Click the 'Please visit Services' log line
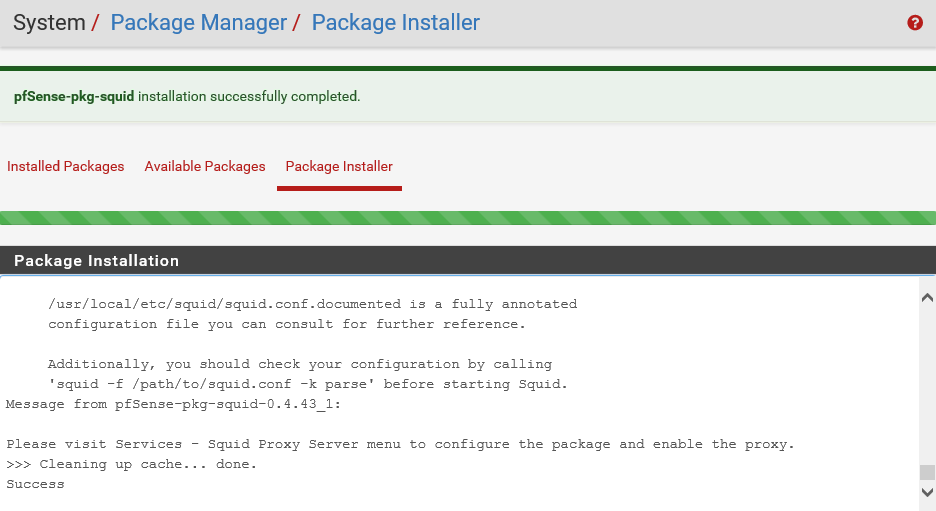 pos(400,444)
